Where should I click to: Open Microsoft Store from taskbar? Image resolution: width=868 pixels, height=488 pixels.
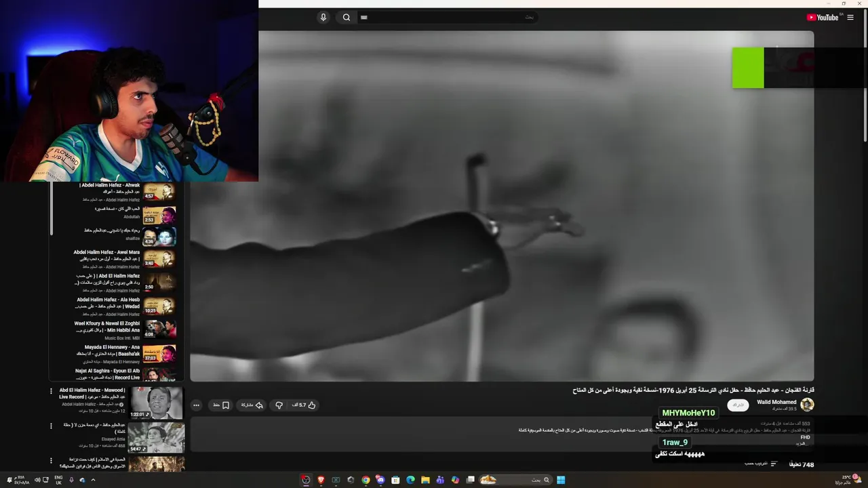coord(395,480)
